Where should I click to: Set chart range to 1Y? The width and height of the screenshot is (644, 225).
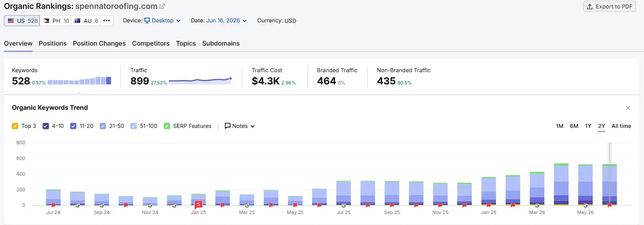(x=588, y=126)
